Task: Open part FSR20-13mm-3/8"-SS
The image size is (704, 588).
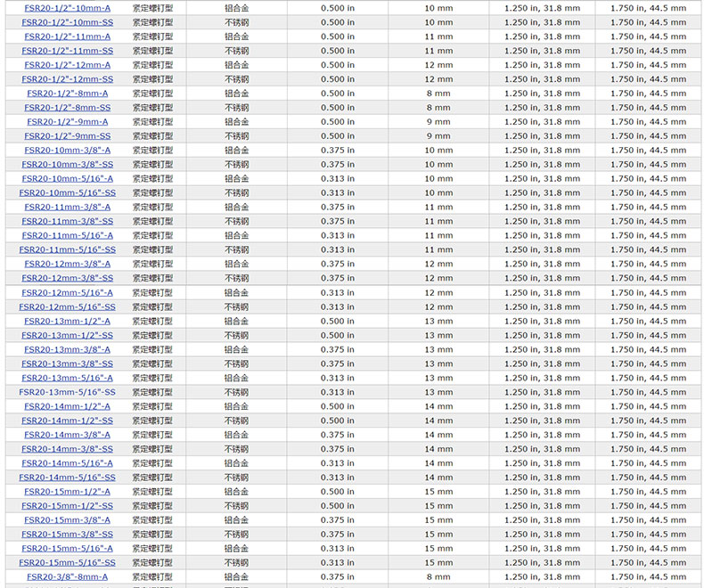Action: coord(67,364)
